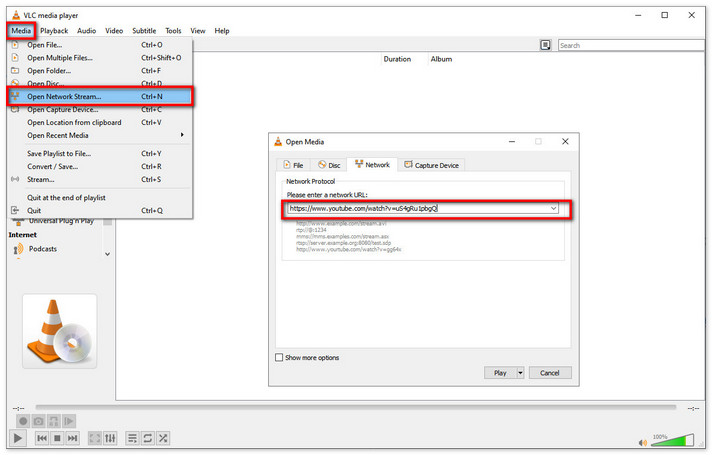The image size is (712, 455).
Task: Switch to Capture Device tab
Action: click(431, 165)
